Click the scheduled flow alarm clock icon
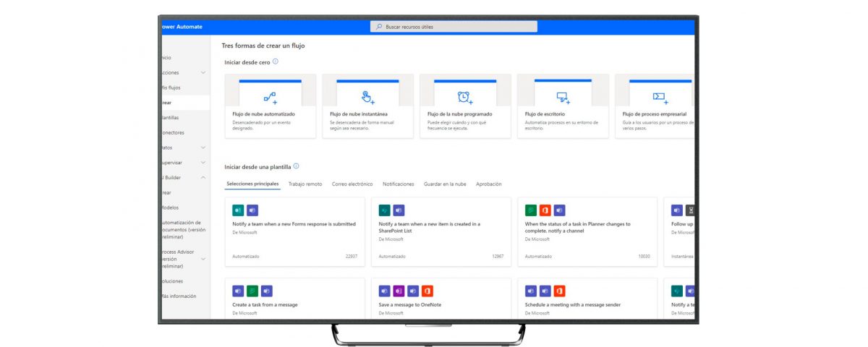 click(465, 97)
